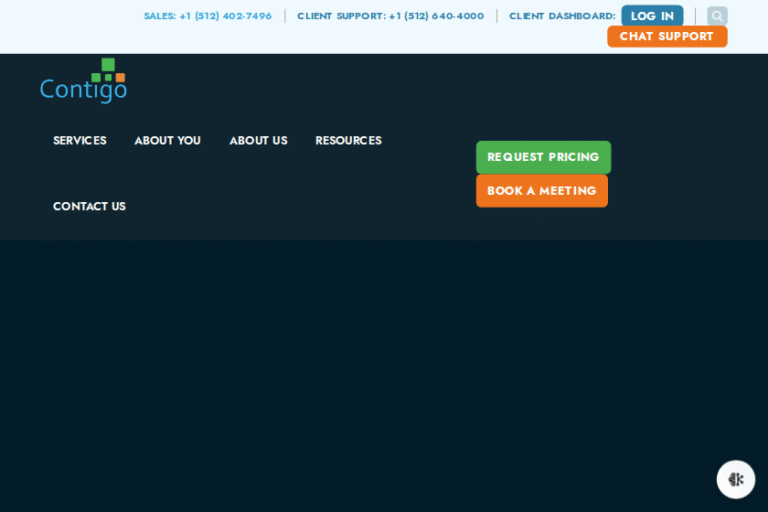Click the orange Book a Meeting button
Screen dimensions: 768x512
click(541, 191)
